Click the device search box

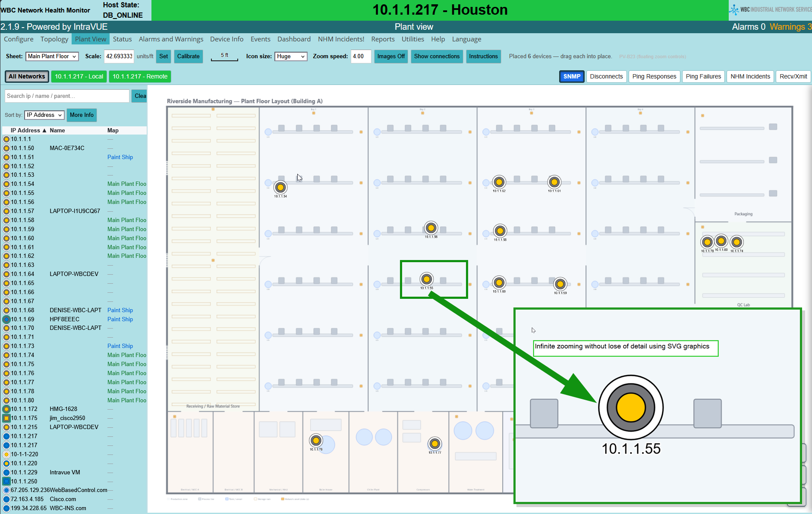(67, 96)
